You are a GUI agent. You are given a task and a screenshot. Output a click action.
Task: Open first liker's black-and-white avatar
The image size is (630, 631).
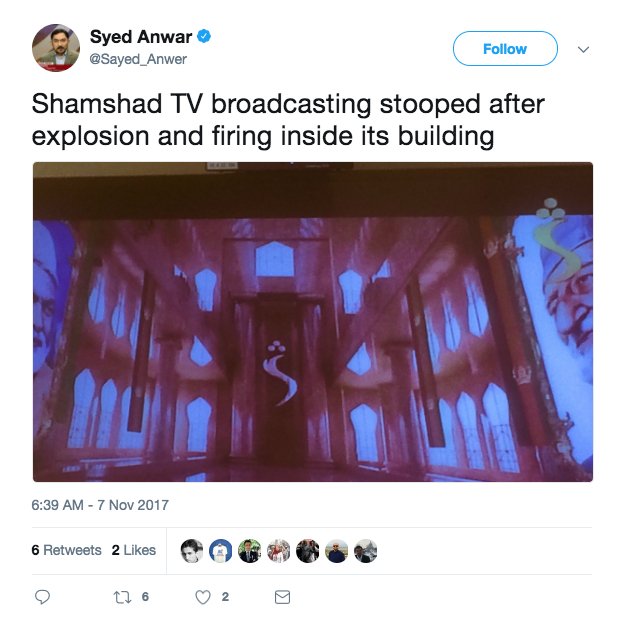[x=192, y=551]
